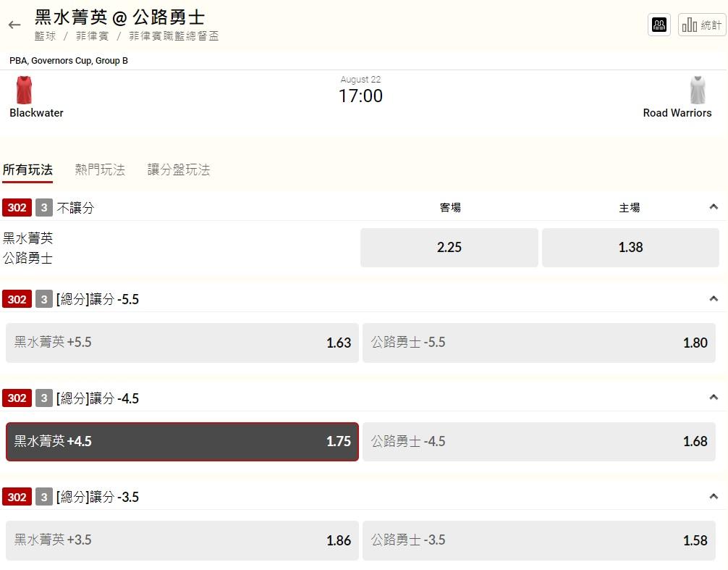728x570 pixels.
Task: Select 公路勇士 -3.5 odds 1.58
Action: (538, 540)
